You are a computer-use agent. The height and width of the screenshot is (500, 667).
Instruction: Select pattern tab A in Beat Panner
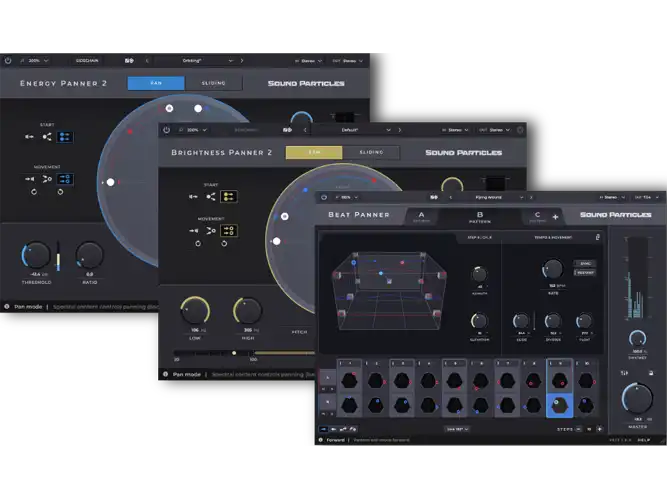click(x=422, y=216)
